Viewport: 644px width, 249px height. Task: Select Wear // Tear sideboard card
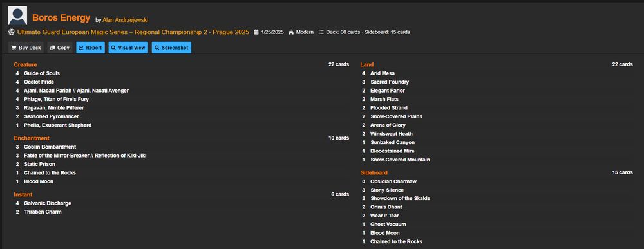click(x=384, y=216)
